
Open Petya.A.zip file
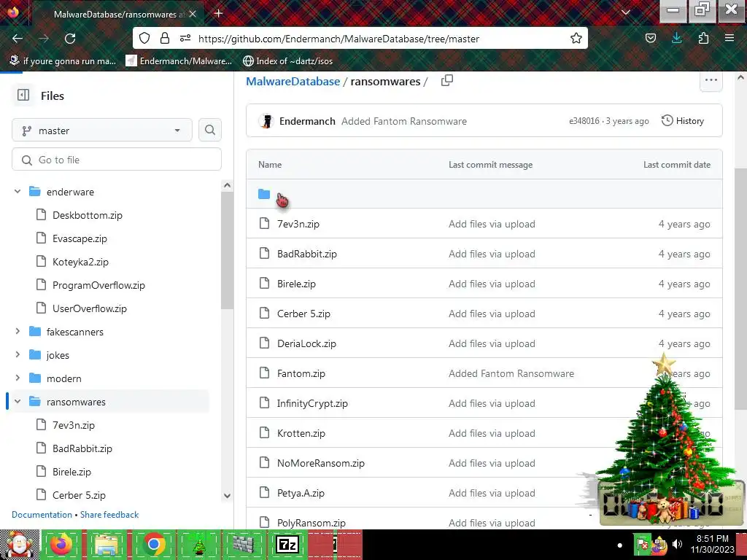click(301, 494)
